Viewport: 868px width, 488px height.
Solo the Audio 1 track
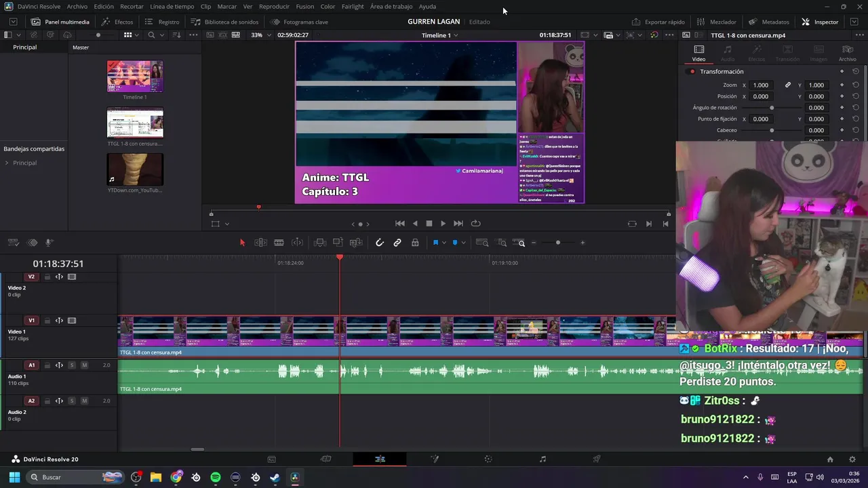point(72,365)
